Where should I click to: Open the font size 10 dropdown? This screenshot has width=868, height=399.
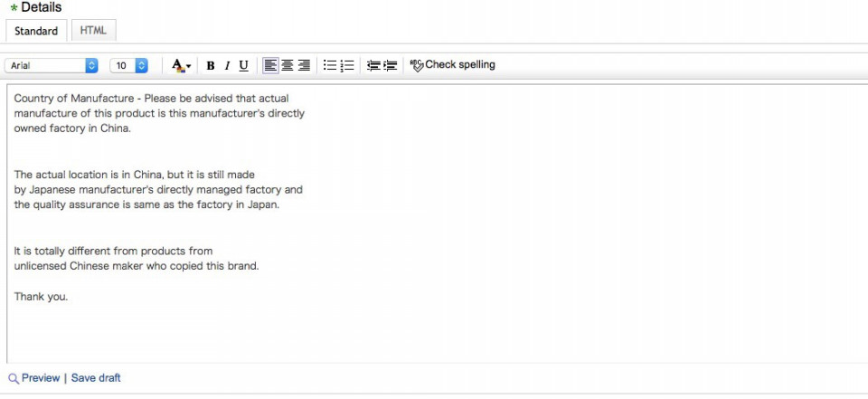pos(128,66)
